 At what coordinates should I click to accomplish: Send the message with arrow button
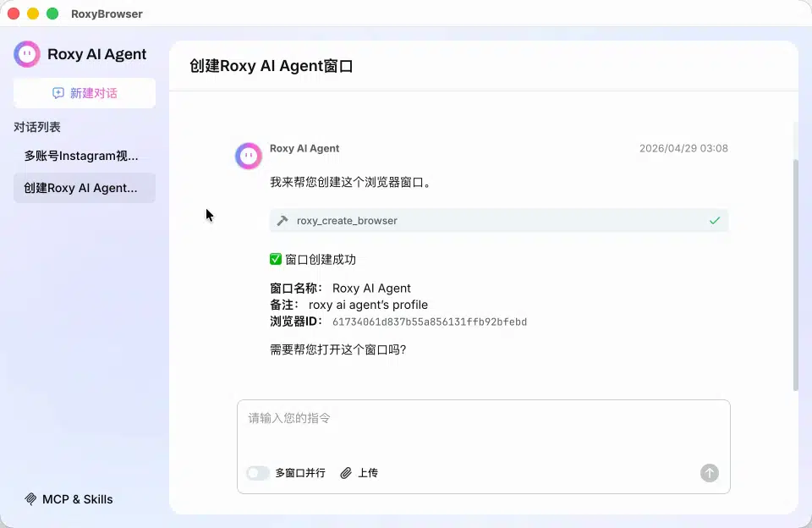pyautogui.click(x=710, y=473)
